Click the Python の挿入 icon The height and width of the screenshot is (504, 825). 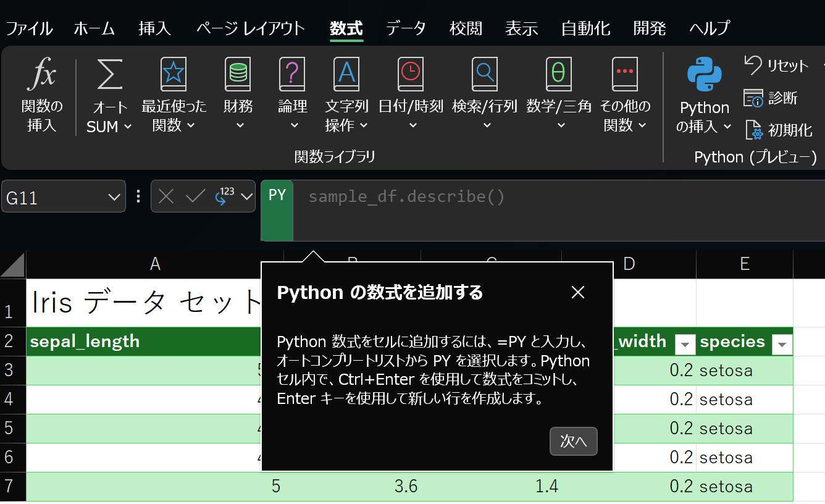(x=705, y=75)
